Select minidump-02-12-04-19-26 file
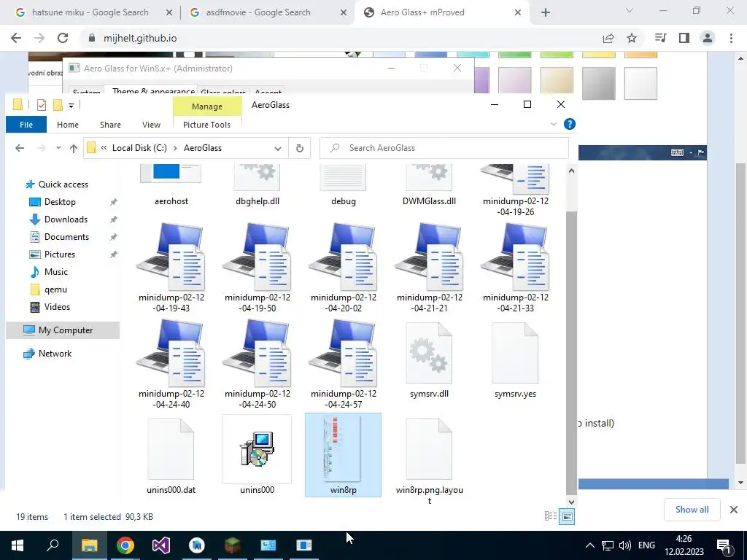Screen dimensions: 747x560 (515, 190)
